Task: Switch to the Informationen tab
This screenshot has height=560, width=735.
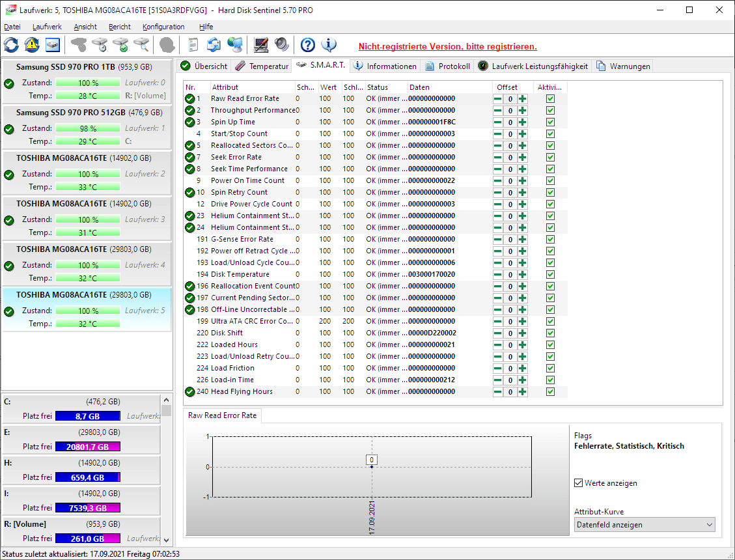Action: (x=385, y=66)
